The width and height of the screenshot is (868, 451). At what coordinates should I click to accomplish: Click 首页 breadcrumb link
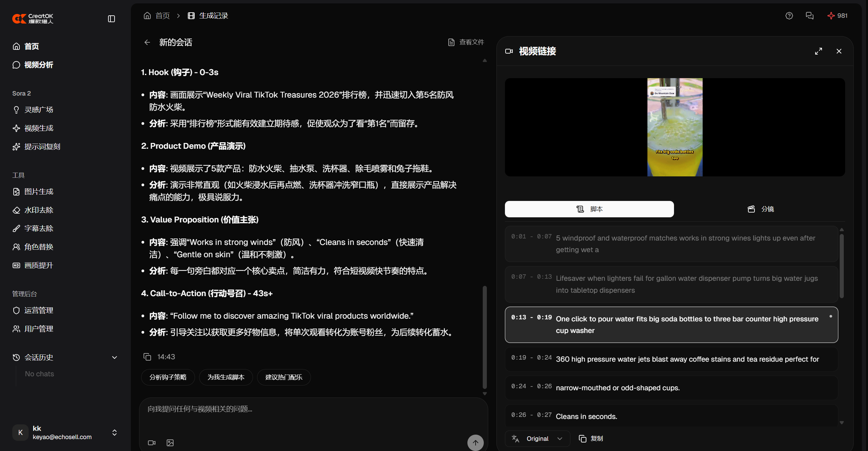[163, 16]
